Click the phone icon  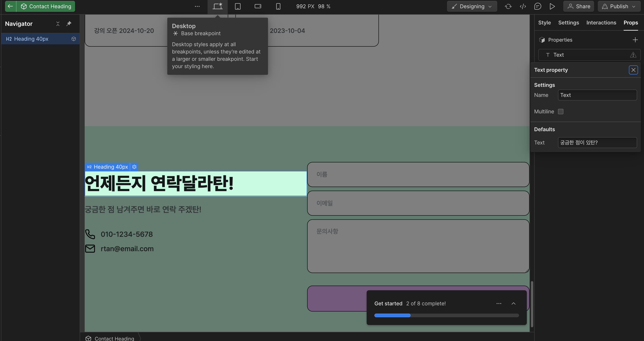tap(90, 234)
